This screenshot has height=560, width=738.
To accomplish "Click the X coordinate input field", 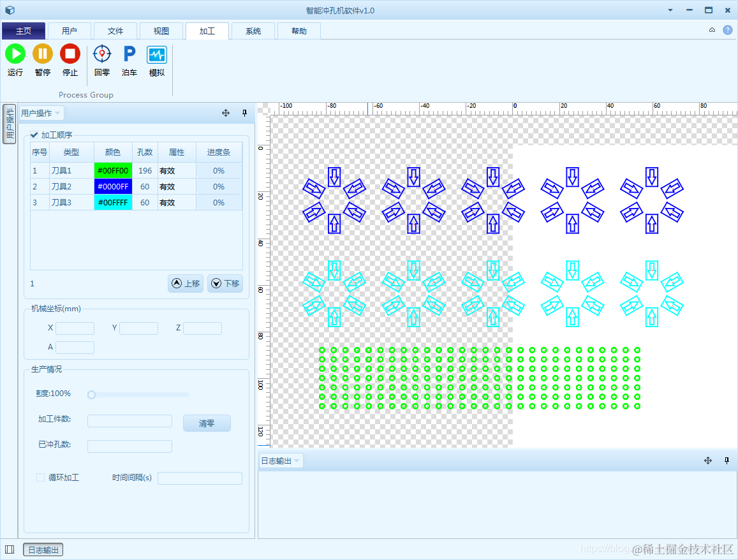I will pyautogui.click(x=75, y=328).
